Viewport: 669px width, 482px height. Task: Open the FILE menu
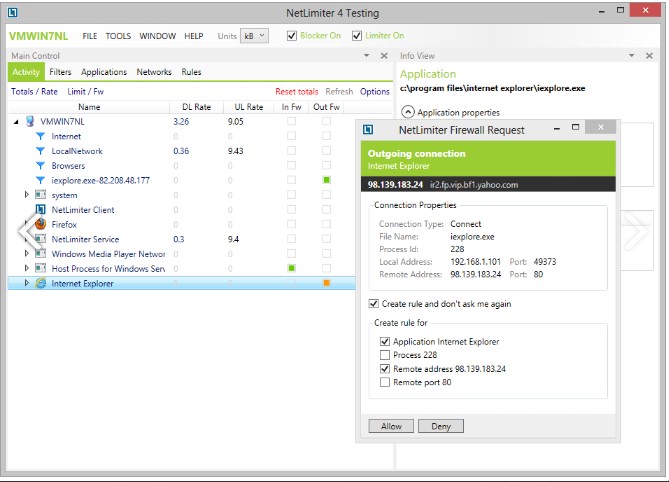[90, 36]
